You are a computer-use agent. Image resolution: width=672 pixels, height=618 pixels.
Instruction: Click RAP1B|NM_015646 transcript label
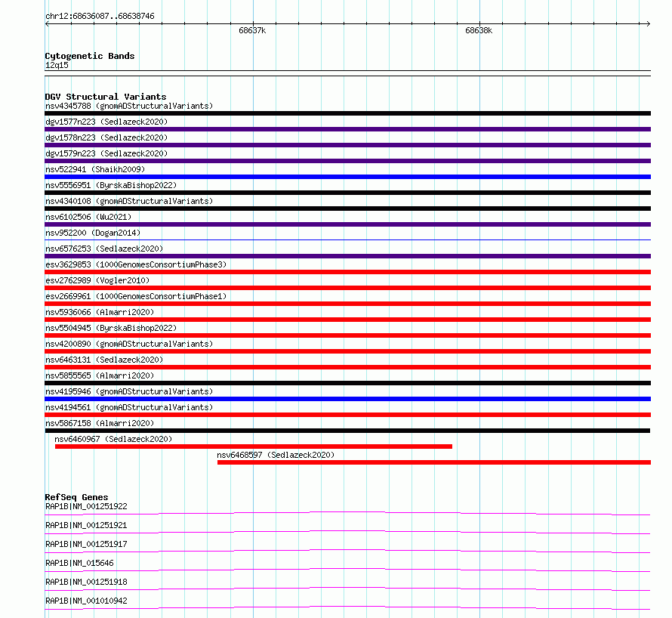(79, 563)
